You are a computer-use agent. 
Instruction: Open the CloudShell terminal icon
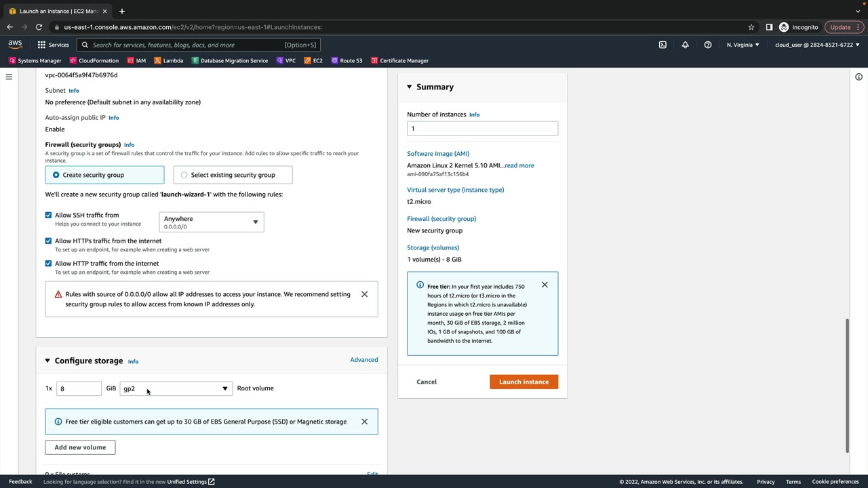(x=663, y=45)
